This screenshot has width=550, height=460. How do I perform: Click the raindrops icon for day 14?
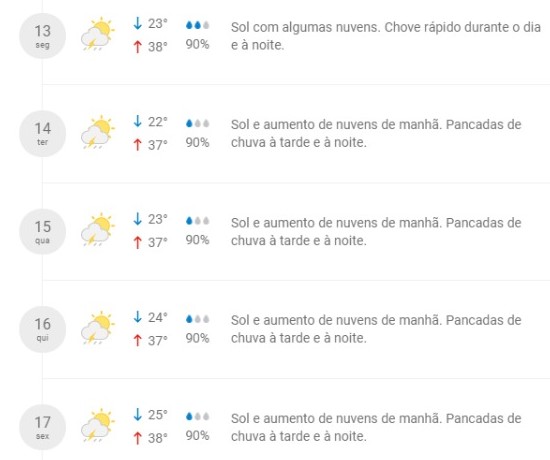197,124
